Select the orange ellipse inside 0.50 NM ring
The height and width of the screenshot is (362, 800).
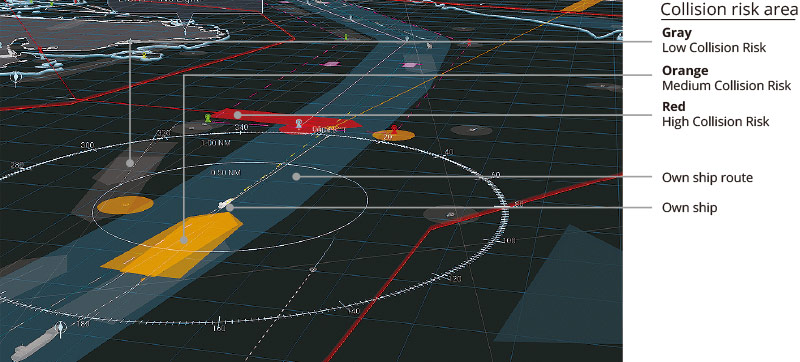[126, 204]
